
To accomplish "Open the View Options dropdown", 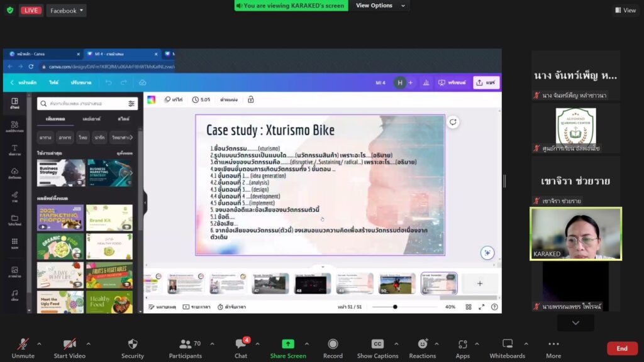I will (379, 6).
